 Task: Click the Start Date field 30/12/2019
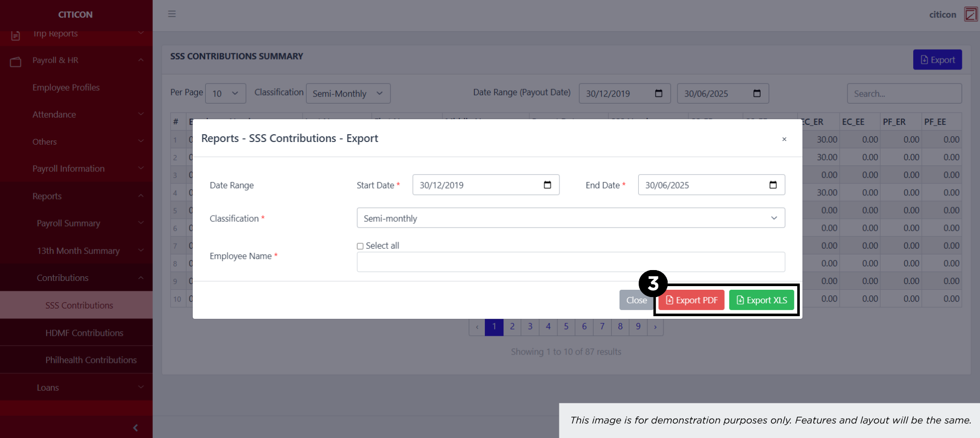pyautogui.click(x=486, y=185)
